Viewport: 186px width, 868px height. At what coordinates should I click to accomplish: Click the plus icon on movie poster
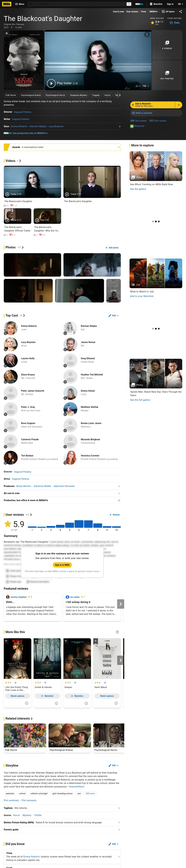(6, 33)
